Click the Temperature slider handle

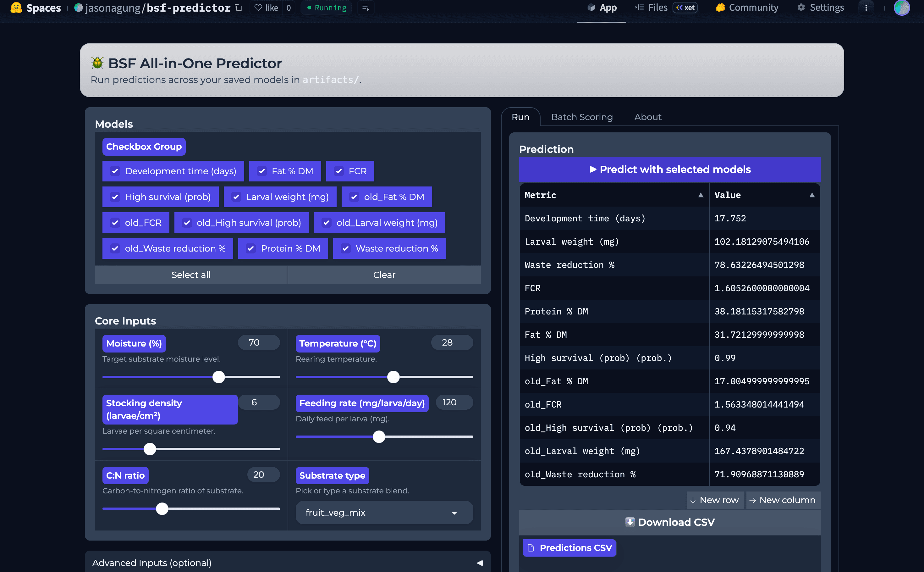coord(393,377)
